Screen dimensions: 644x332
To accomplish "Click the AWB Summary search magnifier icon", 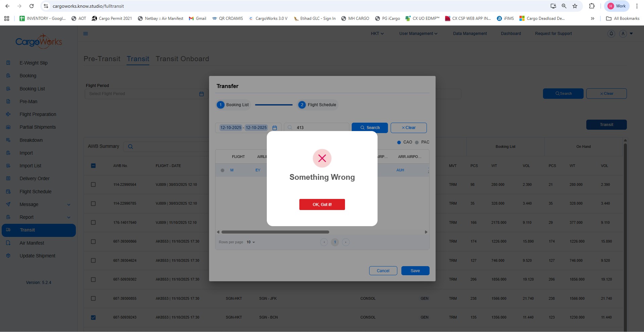I will 131,147.
